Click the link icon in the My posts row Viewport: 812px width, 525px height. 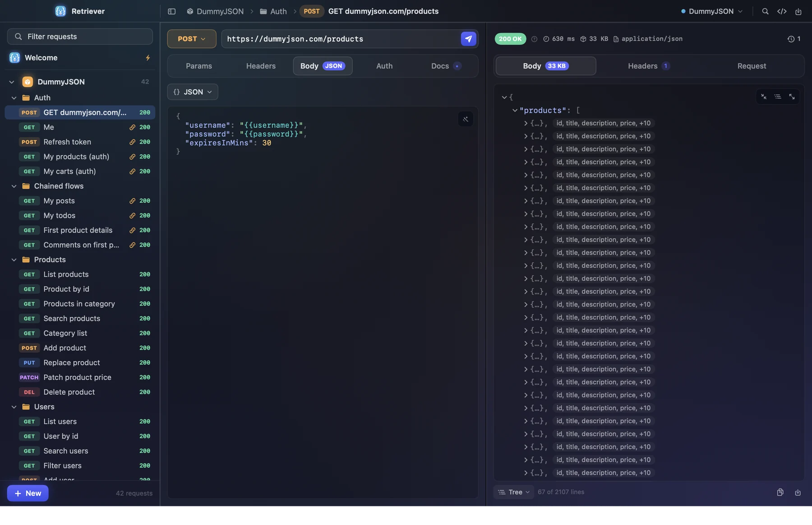132,201
